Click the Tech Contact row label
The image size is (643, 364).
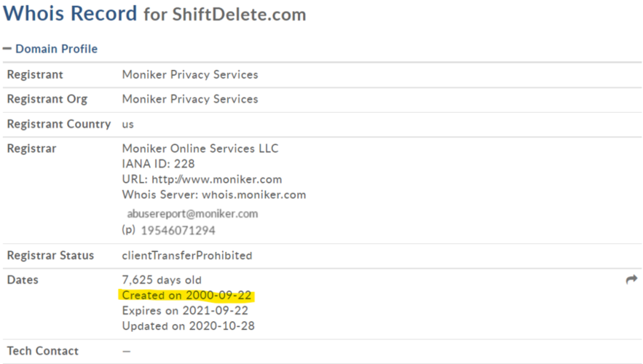click(43, 351)
